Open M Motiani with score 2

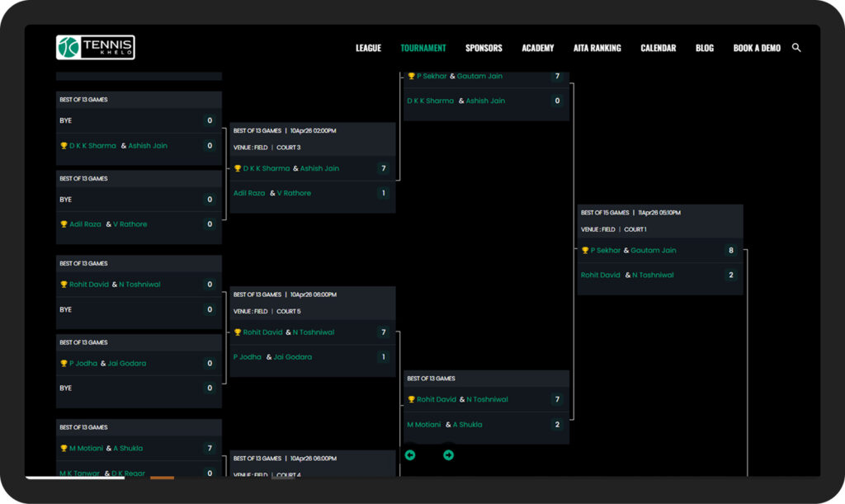pyautogui.click(x=423, y=424)
